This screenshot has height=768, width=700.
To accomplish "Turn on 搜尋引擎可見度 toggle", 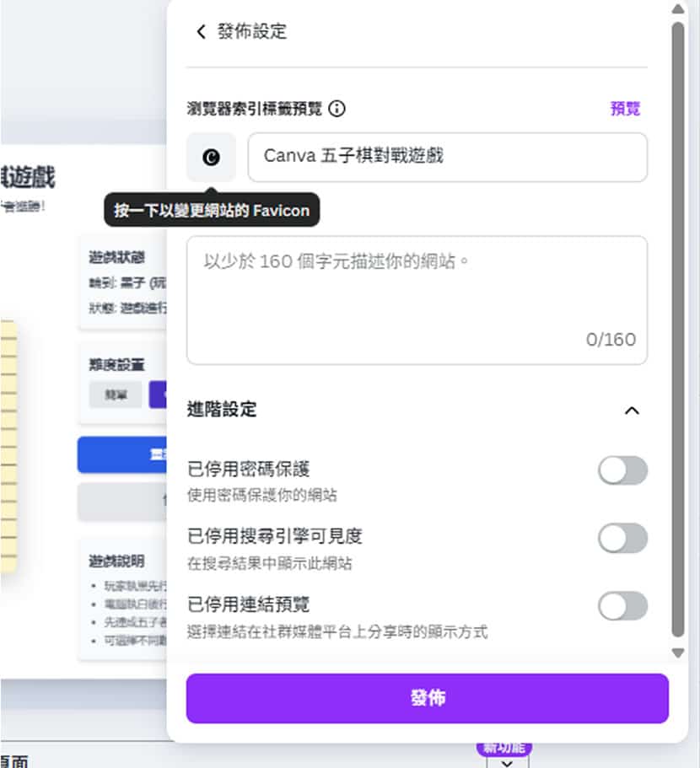I will pyautogui.click(x=622, y=539).
